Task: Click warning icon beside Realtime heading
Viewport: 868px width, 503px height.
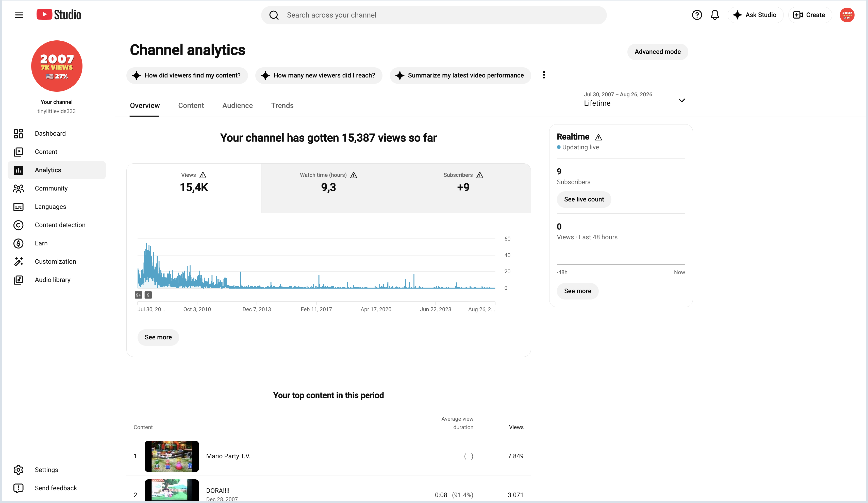Action: point(599,137)
